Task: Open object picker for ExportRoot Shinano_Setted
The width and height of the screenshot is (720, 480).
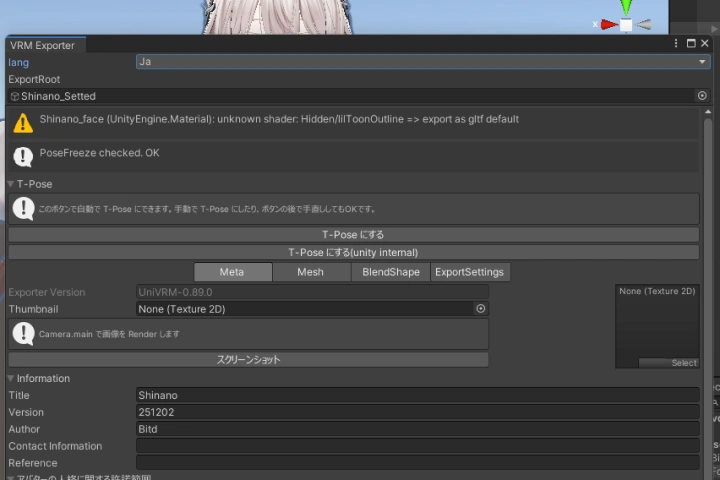Action: tap(702, 96)
